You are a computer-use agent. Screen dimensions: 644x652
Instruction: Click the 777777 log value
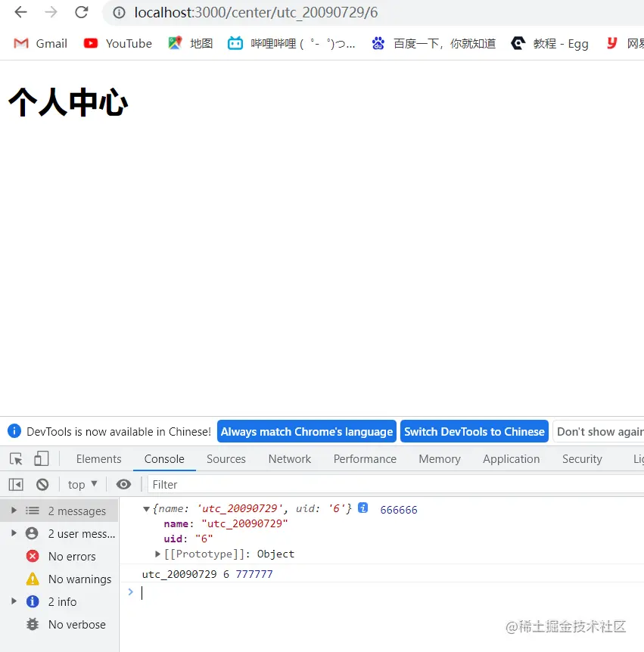[x=254, y=574]
